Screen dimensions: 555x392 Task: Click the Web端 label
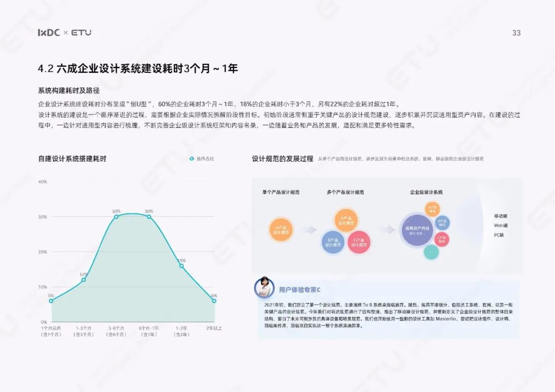tap(501, 226)
